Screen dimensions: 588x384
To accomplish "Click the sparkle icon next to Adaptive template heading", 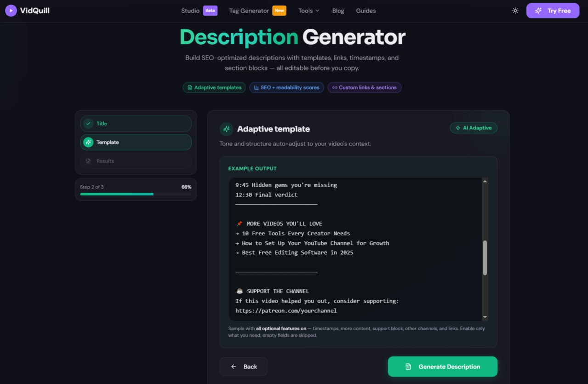I will [226, 129].
